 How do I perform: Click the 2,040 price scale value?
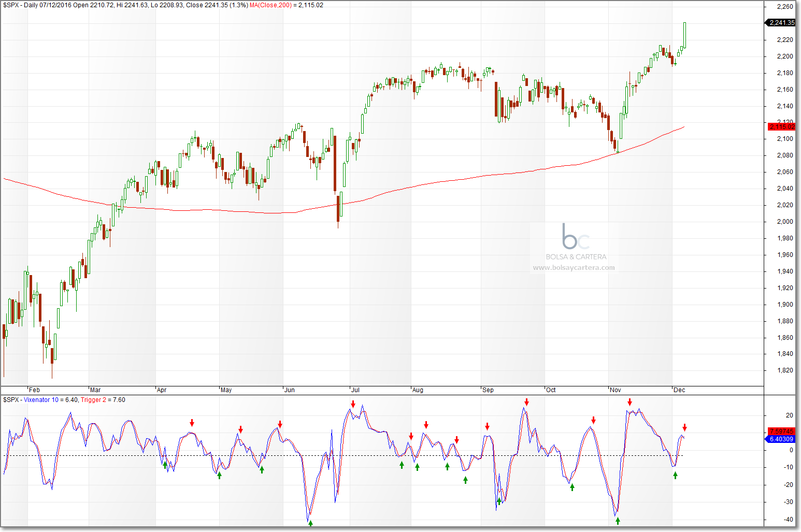(785, 189)
